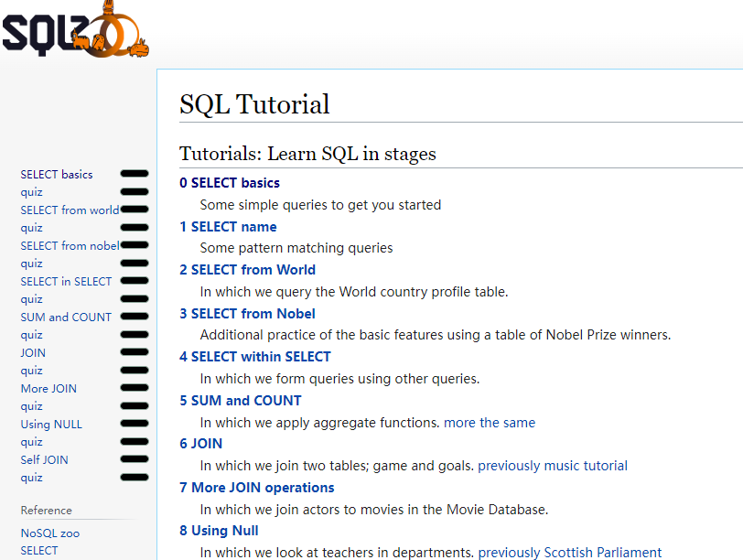Follow the "more the same" link
This screenshot has height=560, width=743.
[x=490, y=423]
